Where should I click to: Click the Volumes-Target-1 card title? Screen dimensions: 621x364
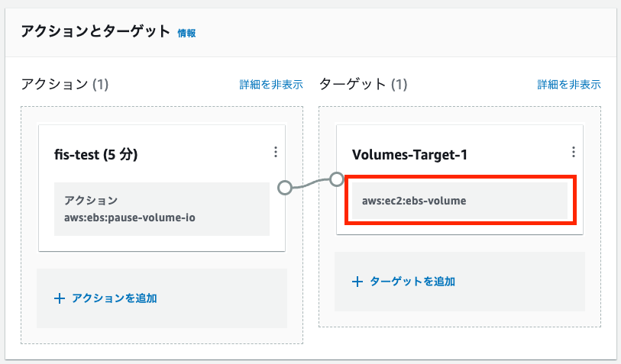409,155
